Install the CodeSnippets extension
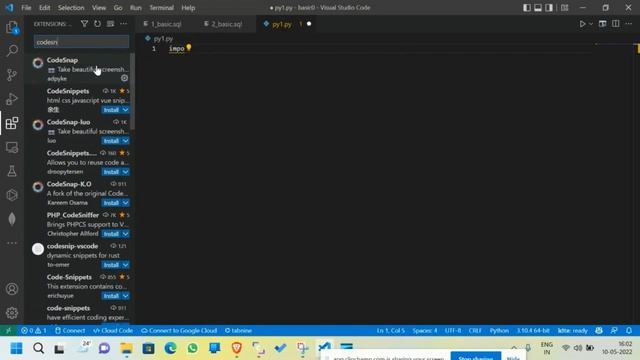This screenshot has height=360, width=640. click(111, 110)
